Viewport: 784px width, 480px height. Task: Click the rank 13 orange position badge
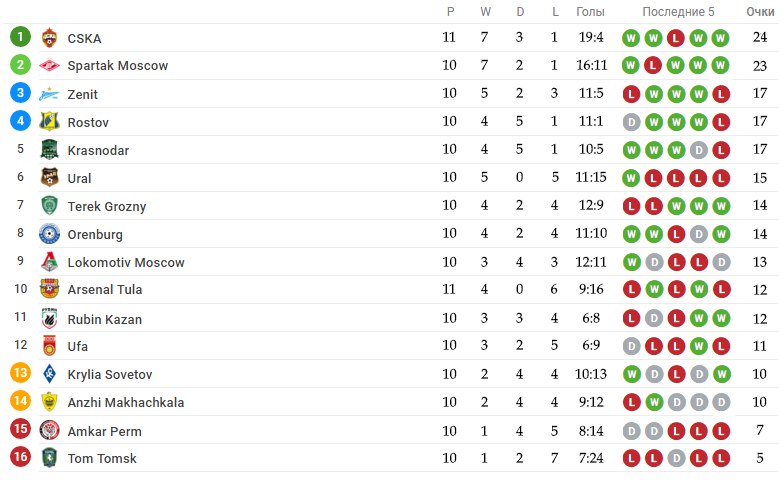20,372
